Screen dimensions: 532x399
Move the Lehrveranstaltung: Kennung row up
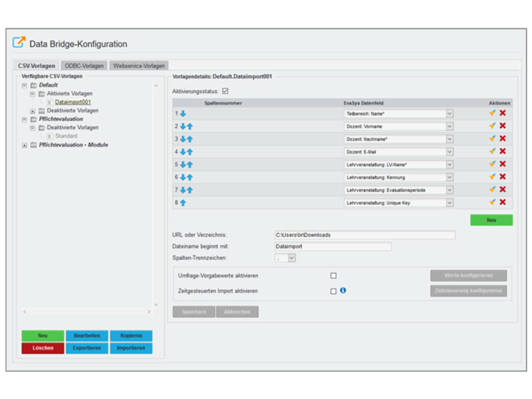pos(189,177)
